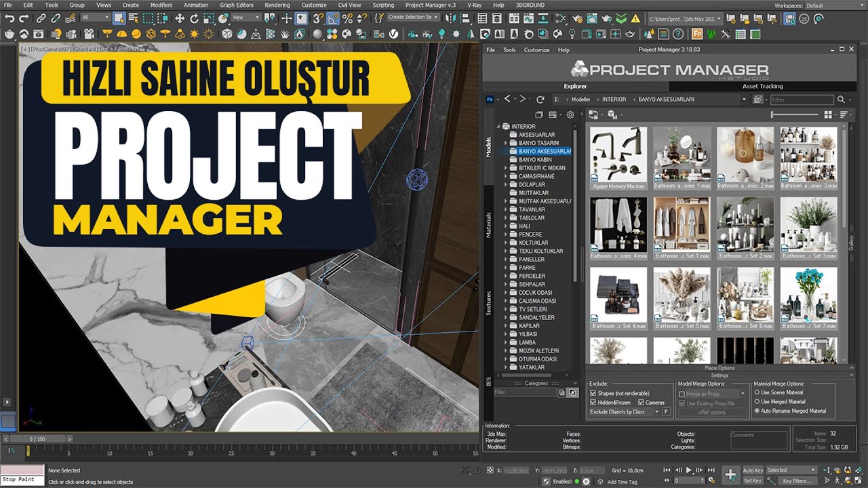Open Photoshop link icon in Project Manager
This screenshot has width=868, height=488.
click(x=490, y=99)
